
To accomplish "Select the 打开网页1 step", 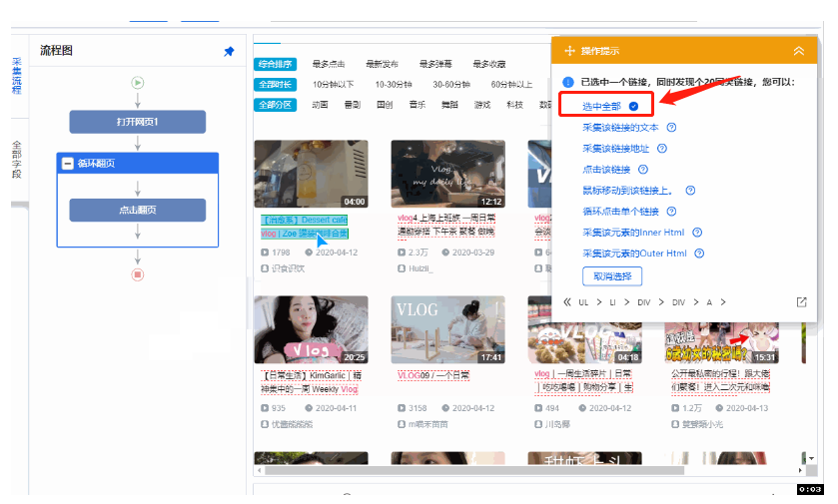I will 138,122.
